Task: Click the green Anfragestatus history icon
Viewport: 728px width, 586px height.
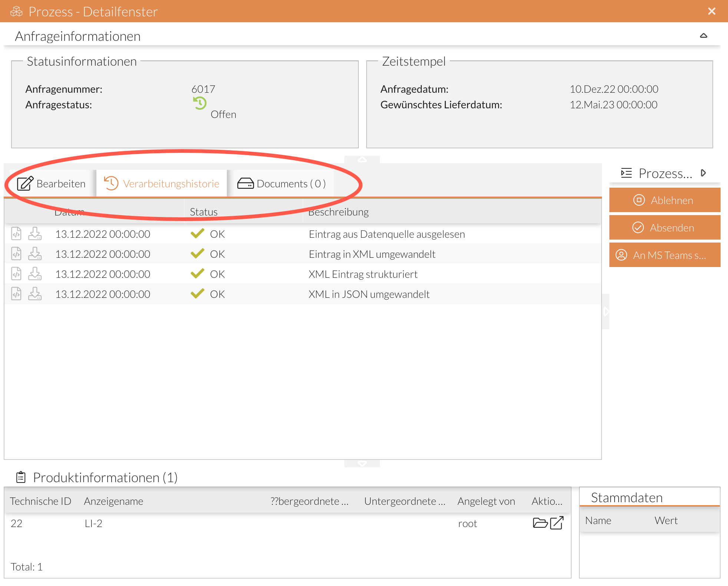Action: [200, 103]
